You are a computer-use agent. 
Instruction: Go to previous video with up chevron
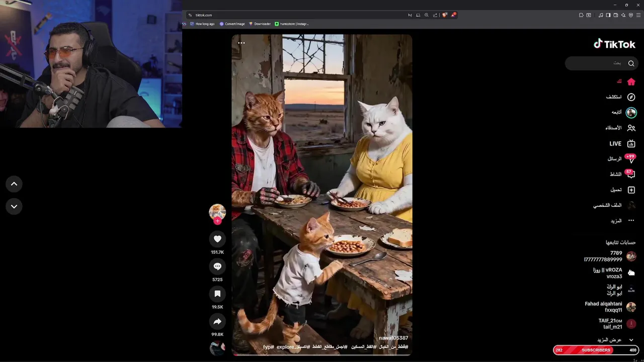(14, 184)
